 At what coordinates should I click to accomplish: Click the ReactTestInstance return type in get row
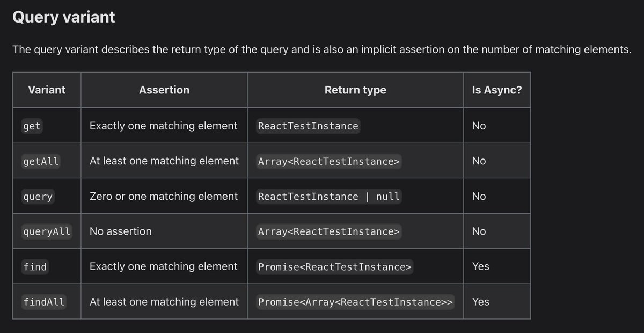coord(308,126)
